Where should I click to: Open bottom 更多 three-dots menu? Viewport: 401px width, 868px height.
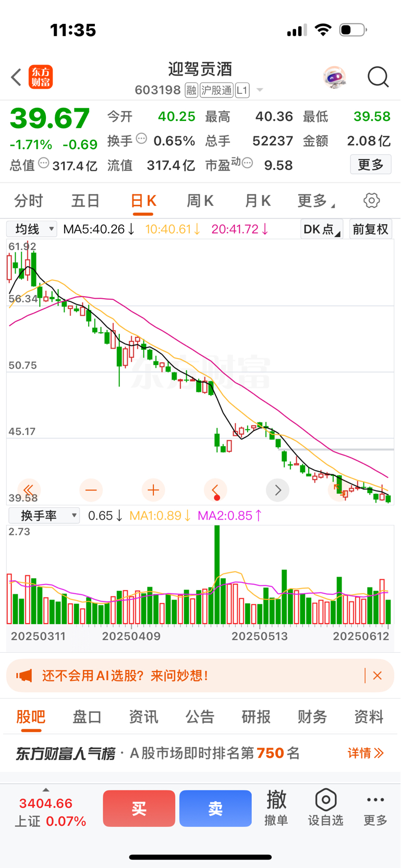(x=375, y=808)
